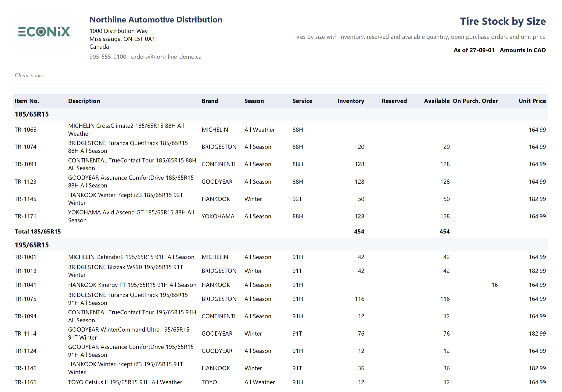
Task: Click item number TR-1041
Action: click(25, 285)
